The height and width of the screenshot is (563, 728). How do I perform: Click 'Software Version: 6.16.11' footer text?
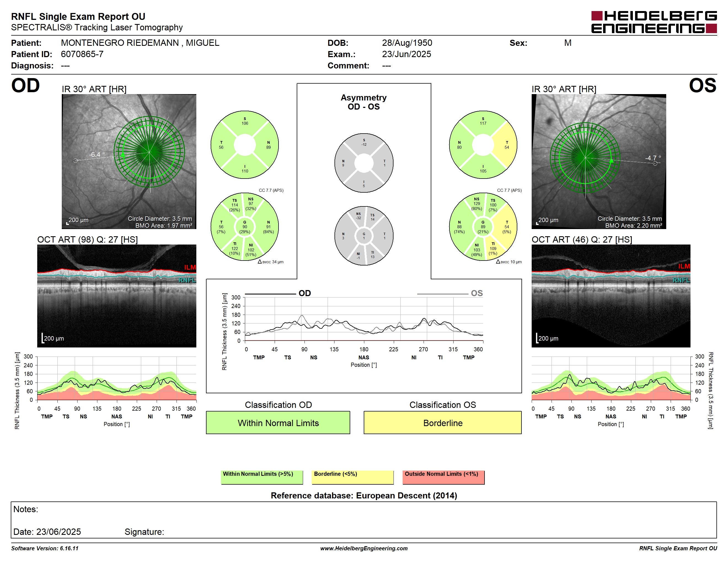click(x=45, y=548)
